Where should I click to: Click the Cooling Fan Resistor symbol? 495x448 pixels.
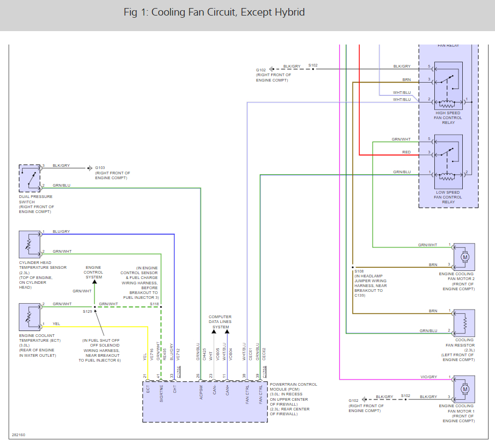464,323
